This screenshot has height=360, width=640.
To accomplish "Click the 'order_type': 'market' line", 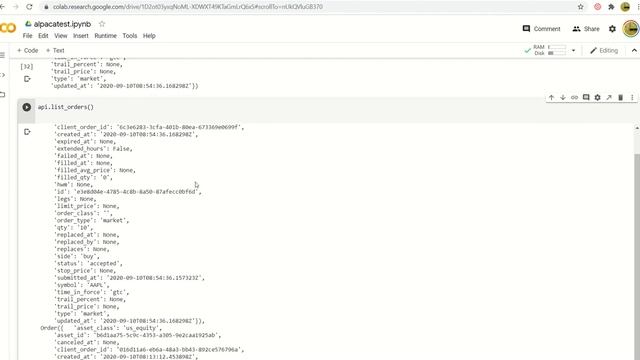I will (91, 220).
